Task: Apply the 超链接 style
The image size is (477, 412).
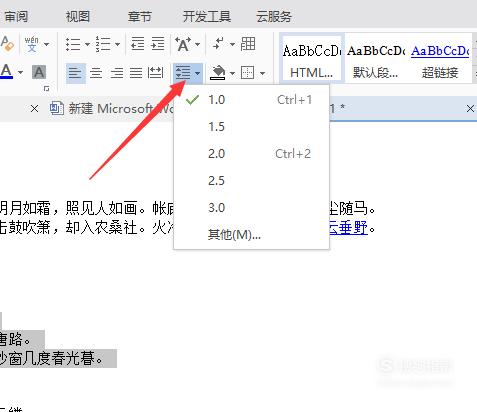Action: 440,57
